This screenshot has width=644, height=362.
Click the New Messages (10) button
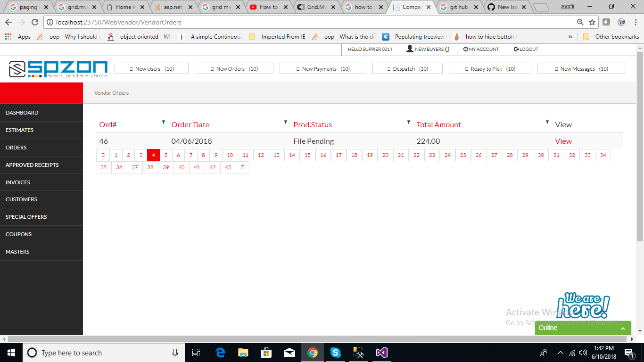(x=581, y=68)
